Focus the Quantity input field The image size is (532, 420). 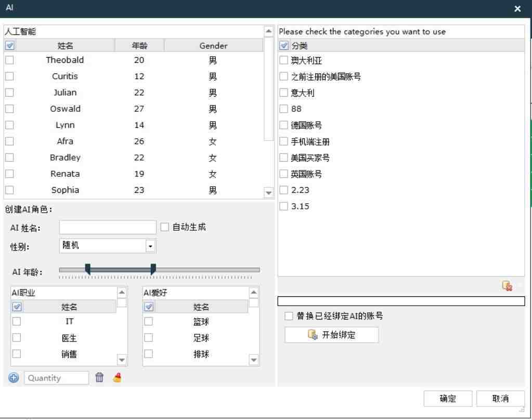pyautogui.click(x=57, y=377)
